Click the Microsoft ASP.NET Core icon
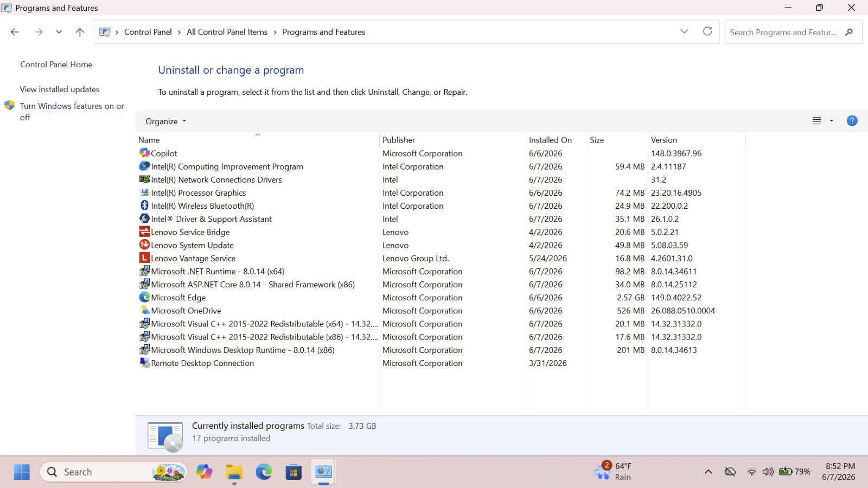 pos(144,284)
